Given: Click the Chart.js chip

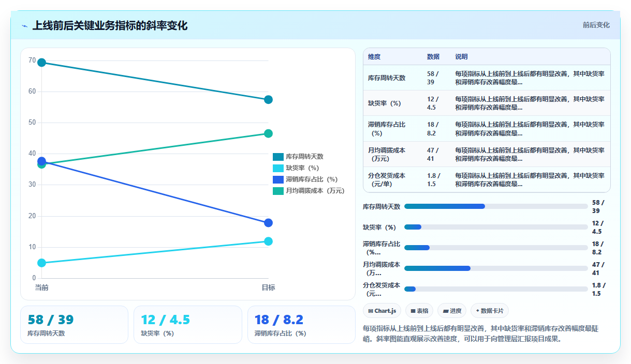Looking at the screenshot, I should (382, 311).
